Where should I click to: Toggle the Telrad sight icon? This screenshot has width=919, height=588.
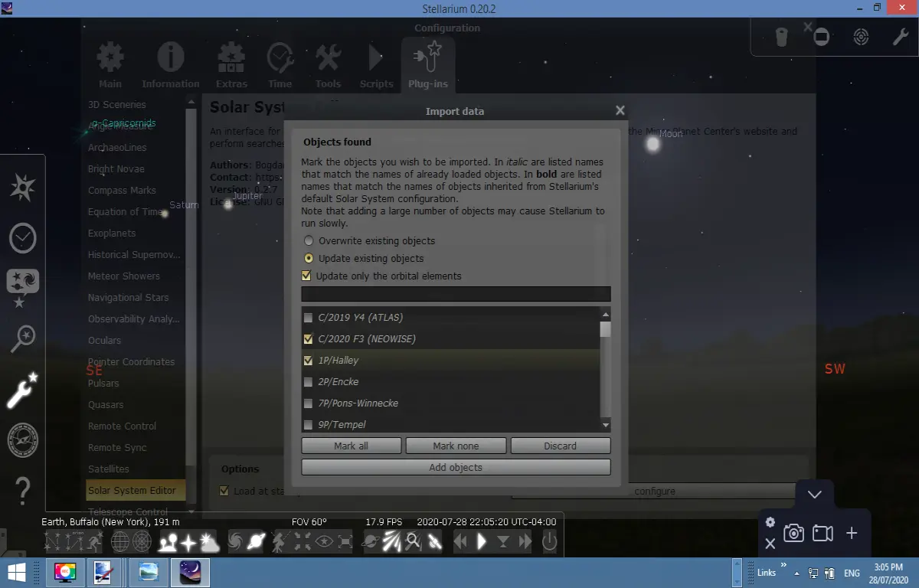(862, 37)
